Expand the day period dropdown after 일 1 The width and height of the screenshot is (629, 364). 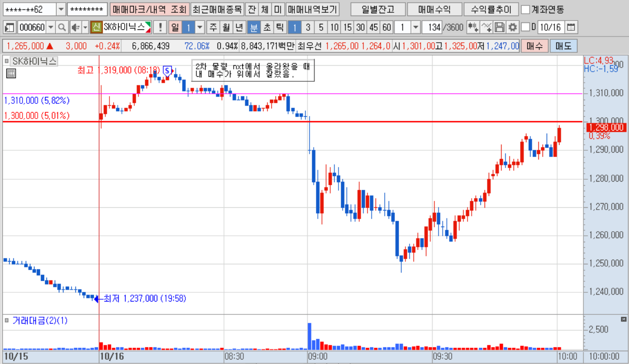click(200, 28)
